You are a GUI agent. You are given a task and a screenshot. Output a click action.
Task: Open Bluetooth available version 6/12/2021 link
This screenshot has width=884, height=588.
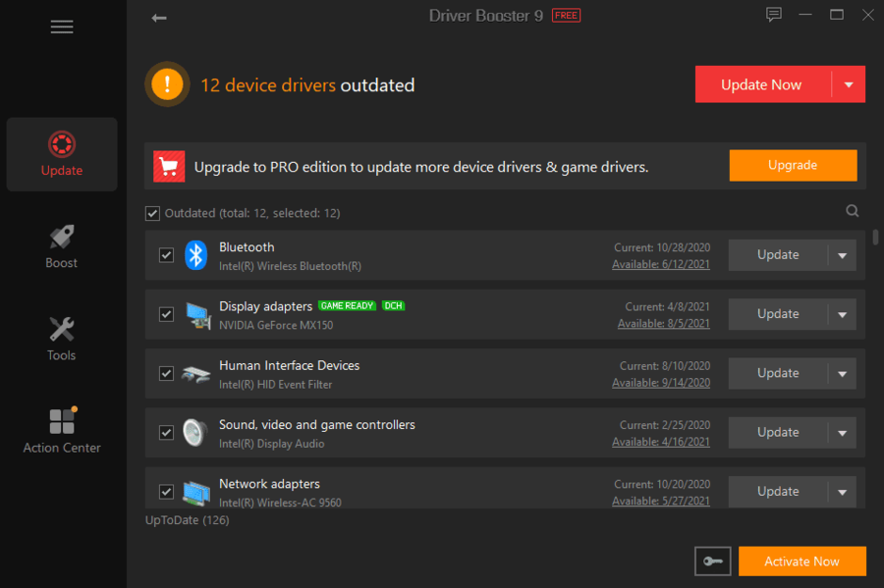coord(661,264)
